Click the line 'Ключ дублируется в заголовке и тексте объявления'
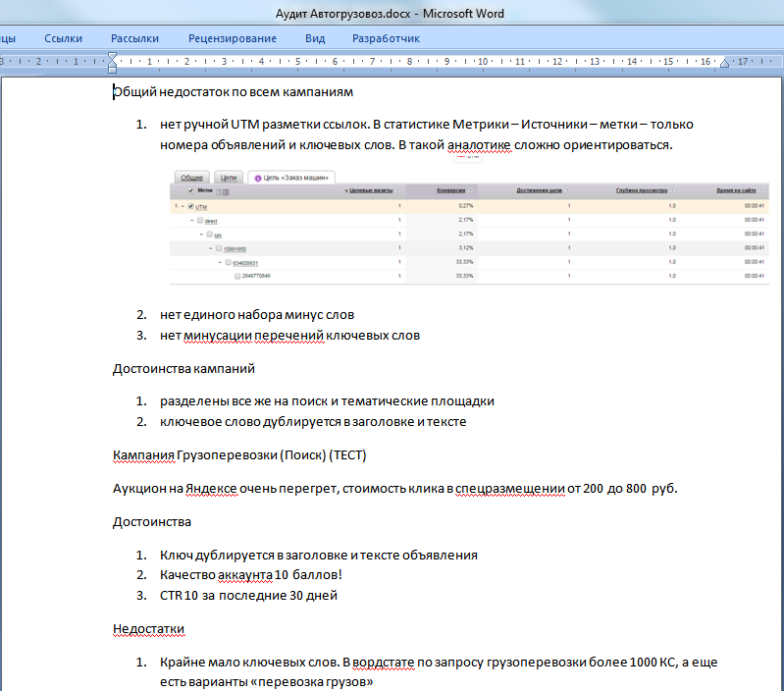This screenshot has width=784, height=691. click(x=319, y=555)
